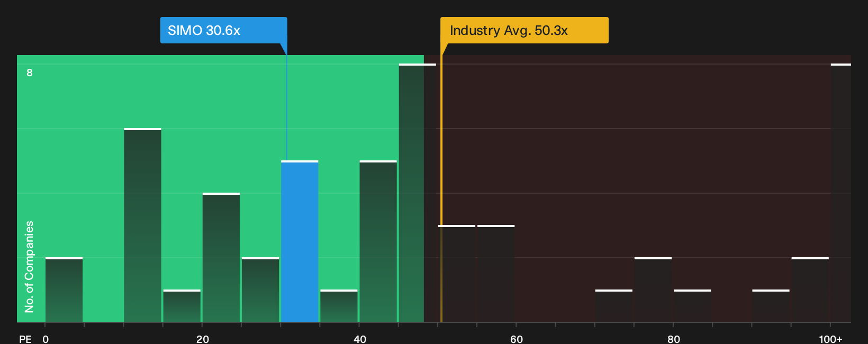Click the bar at PE 15-20
This screenshot has height=344, width=868.
(x=182, y=306)
